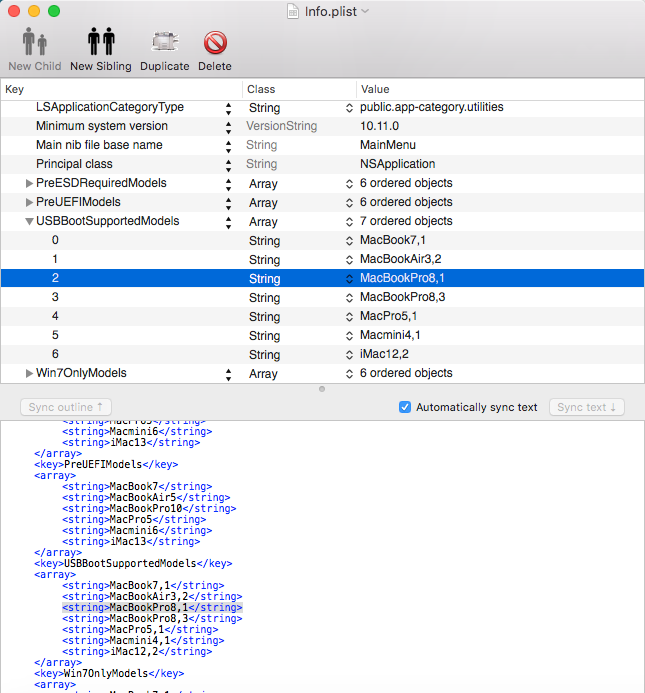Screen dimensions: 645x693
Task: Open class popup for MacBook7,1 row
Action: point(349,241)
